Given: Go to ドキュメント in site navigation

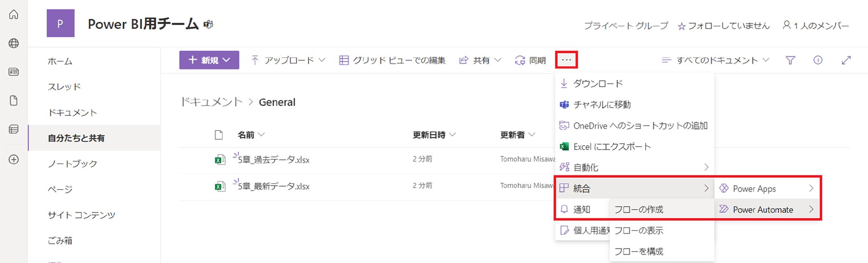Looking at the screenshot, I should click(72, 112).
